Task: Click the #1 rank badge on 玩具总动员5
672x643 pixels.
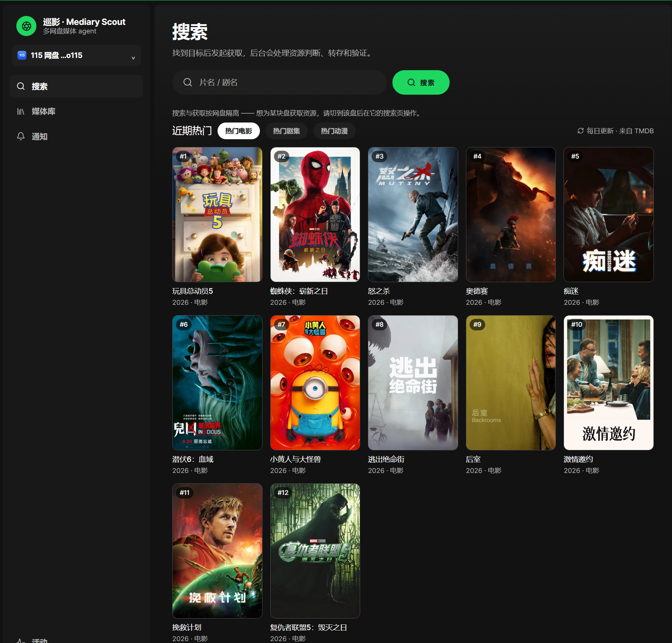Action: 183,156
